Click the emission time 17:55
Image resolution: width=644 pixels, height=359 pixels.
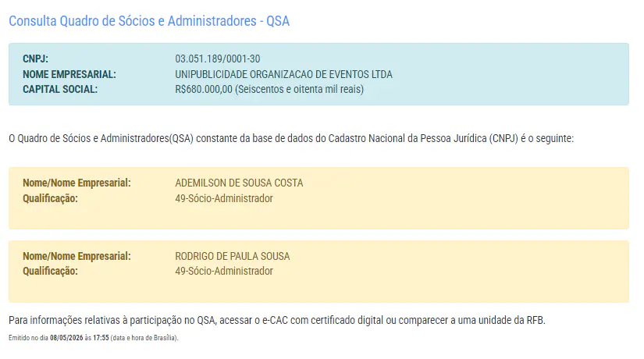pos(101,338)
